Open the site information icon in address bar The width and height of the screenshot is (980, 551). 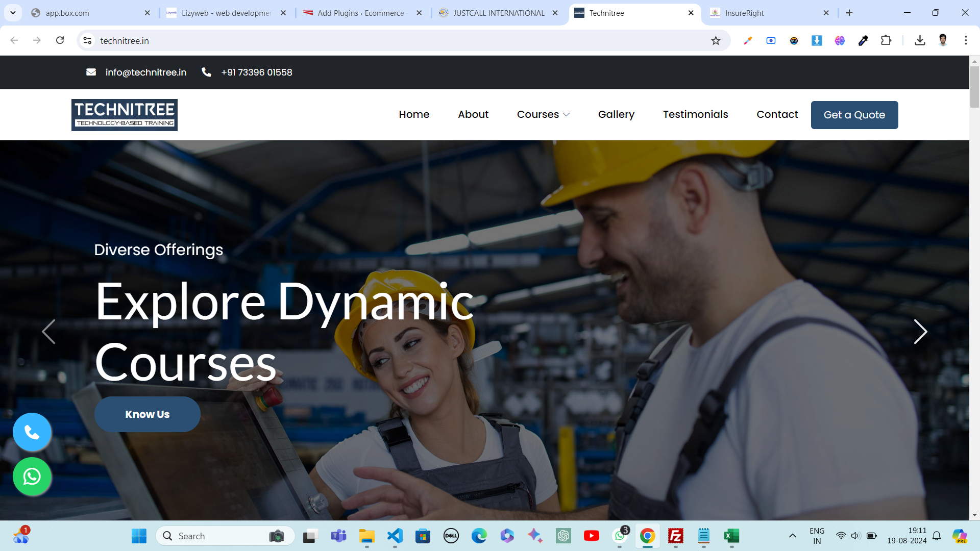click(x=87, y=40)
